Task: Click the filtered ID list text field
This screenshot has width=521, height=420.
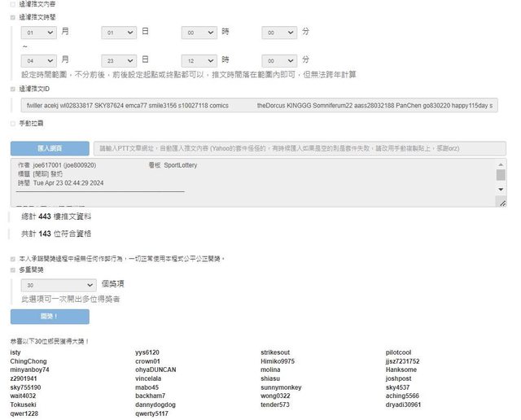Action: click(x=259, y=106)
